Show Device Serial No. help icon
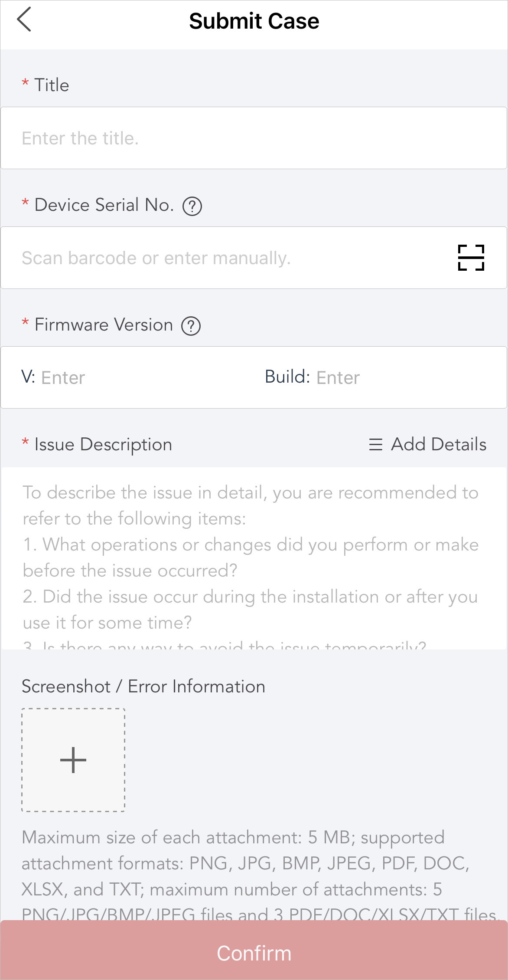Screen dimensions: 508x980 point(192,206)
